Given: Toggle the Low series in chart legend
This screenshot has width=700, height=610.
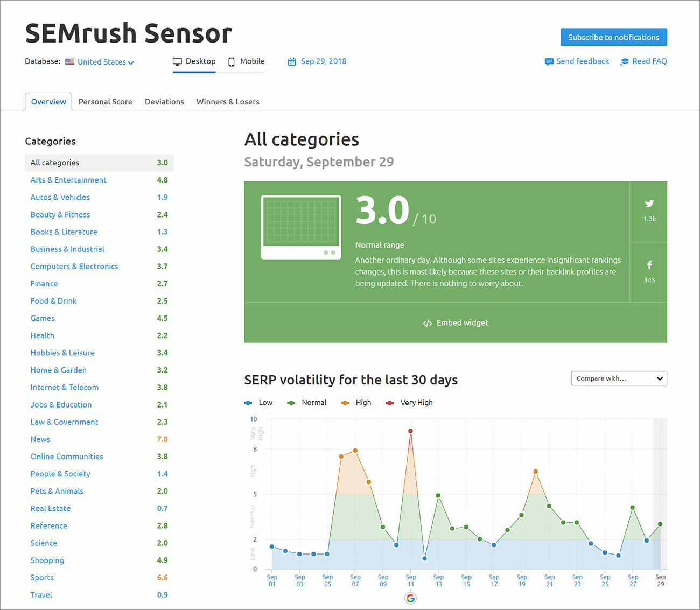Looking at the screenshot, I should [258, 403].
